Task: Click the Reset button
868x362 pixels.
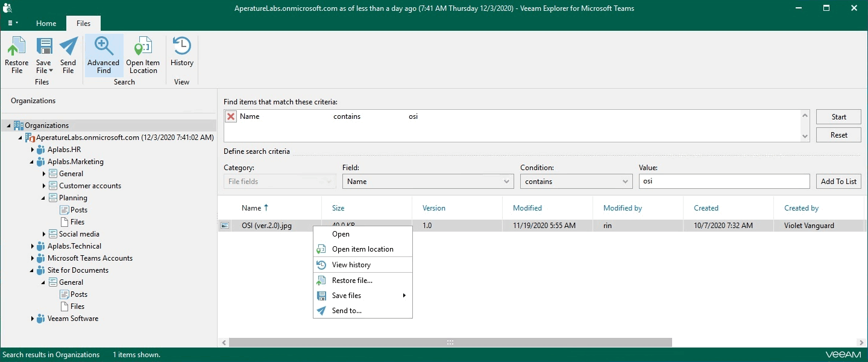Action: [838, 135]
